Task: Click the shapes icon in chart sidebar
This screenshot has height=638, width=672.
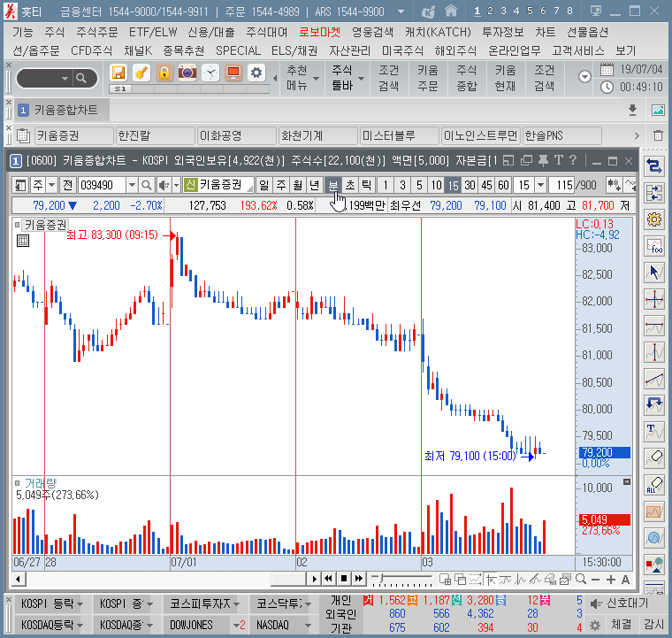Action: pyautogui.click(x=654, y=565)
